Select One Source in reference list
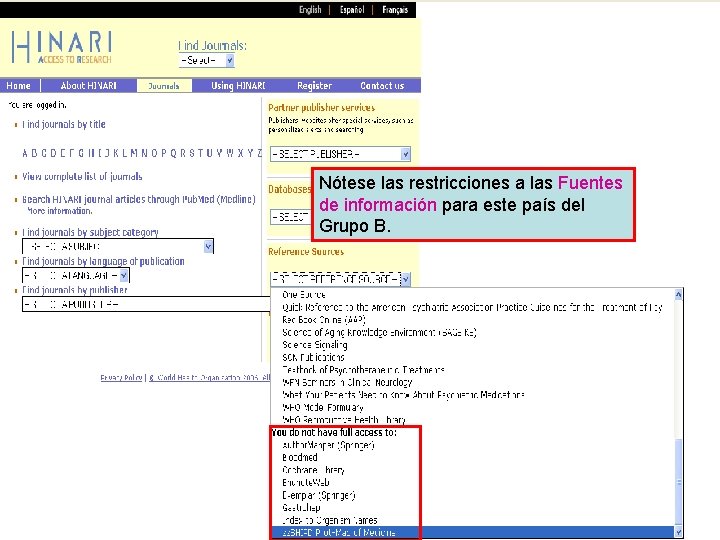 pos(304,294)
